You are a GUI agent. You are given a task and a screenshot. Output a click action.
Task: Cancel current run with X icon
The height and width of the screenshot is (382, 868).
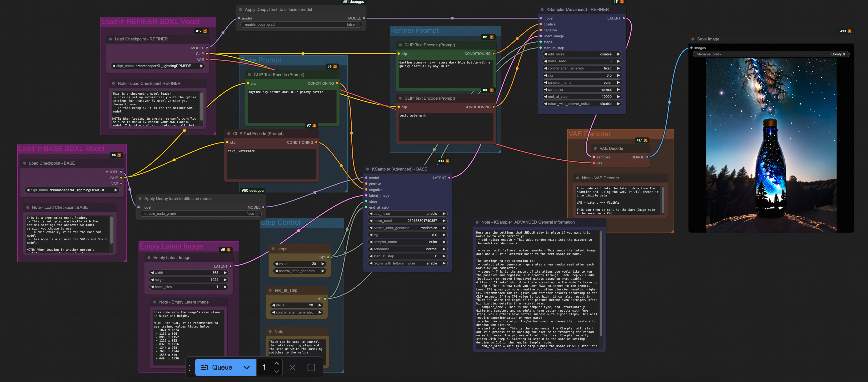click(x=293, y=367)
